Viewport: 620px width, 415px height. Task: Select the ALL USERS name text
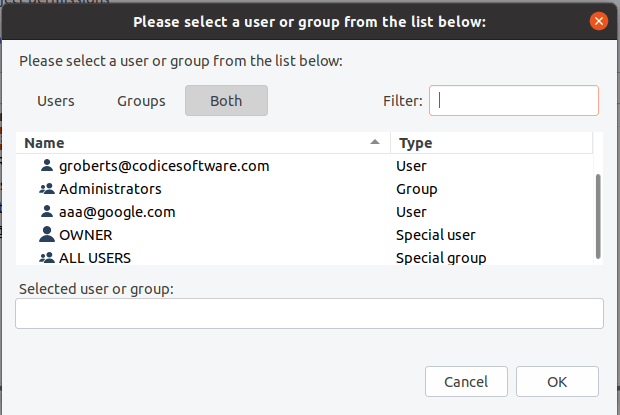95,258
